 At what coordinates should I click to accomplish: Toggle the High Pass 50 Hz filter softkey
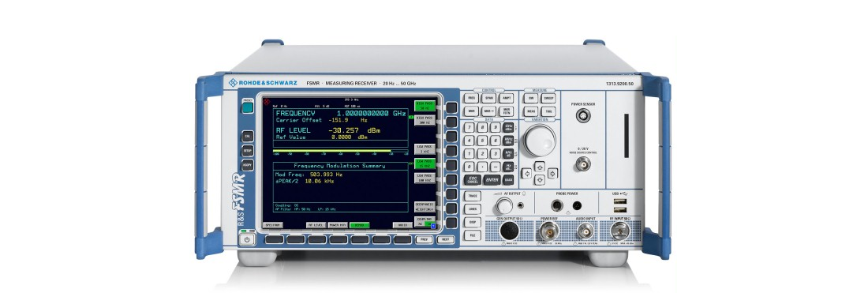pyautogui.click(x=425, y=106)
